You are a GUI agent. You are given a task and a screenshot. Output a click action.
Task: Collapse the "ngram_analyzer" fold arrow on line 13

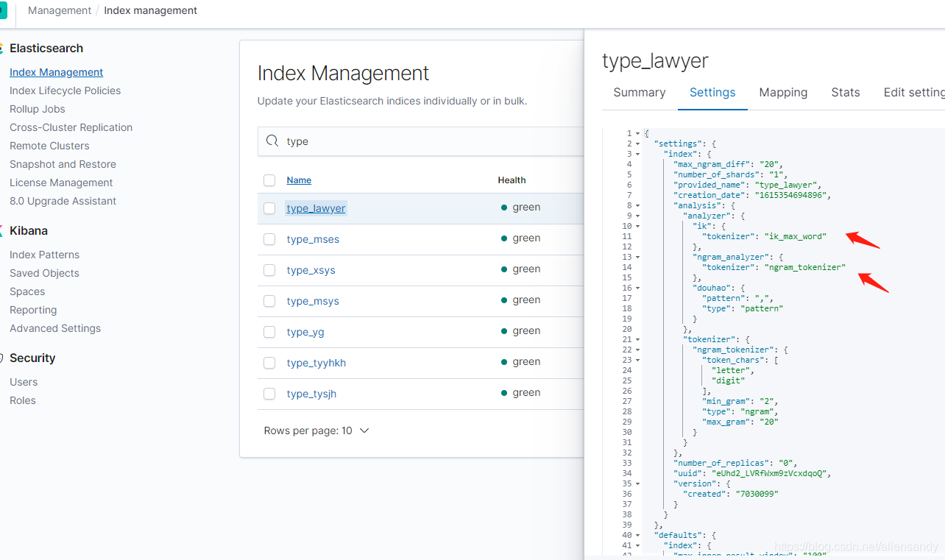tap(637, 257)
